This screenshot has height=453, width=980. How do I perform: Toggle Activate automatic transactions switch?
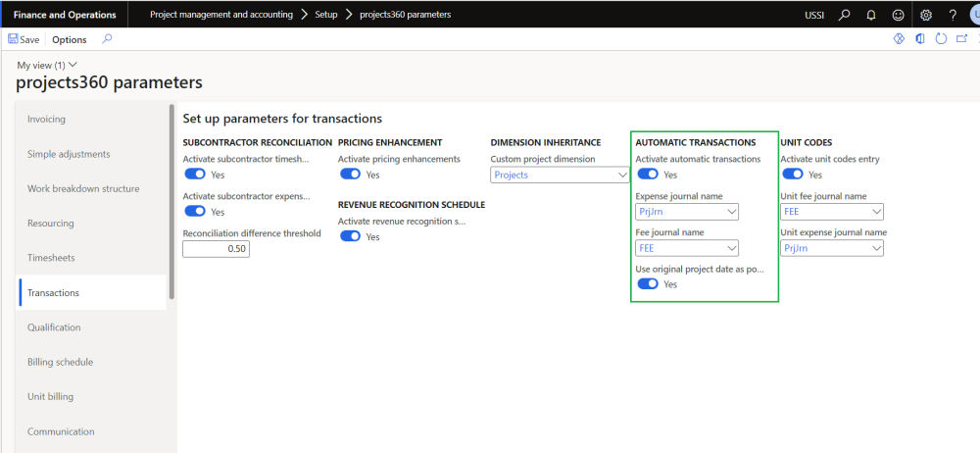click(647, 175)
